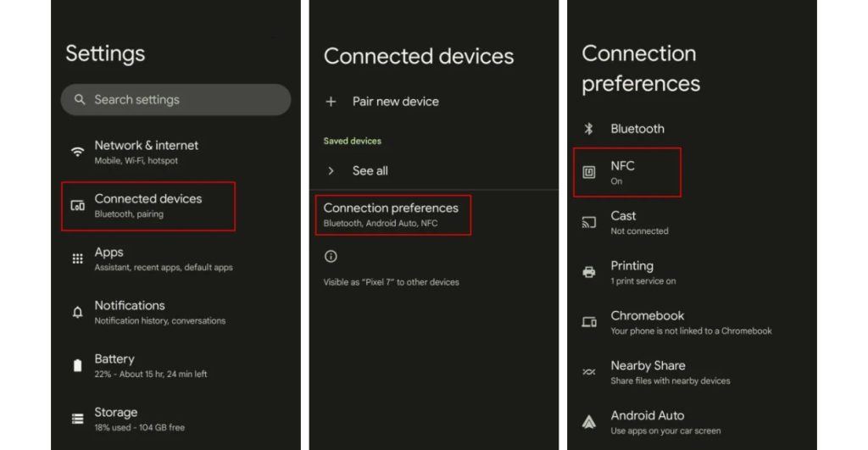
Task: Click the Battery icon
Action: click(77, 365)
